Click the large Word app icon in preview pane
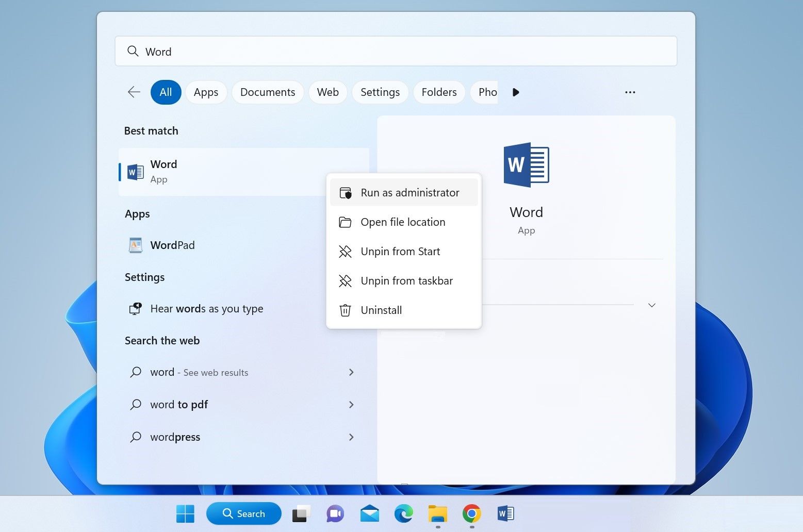 click(526, 165)
